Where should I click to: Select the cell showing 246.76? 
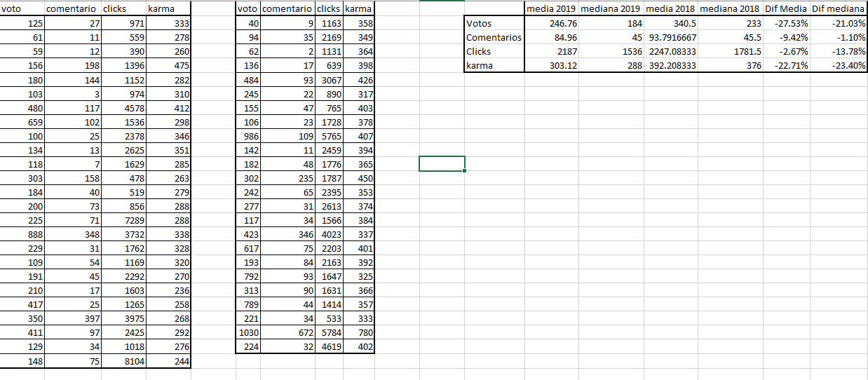click(552, 24)
